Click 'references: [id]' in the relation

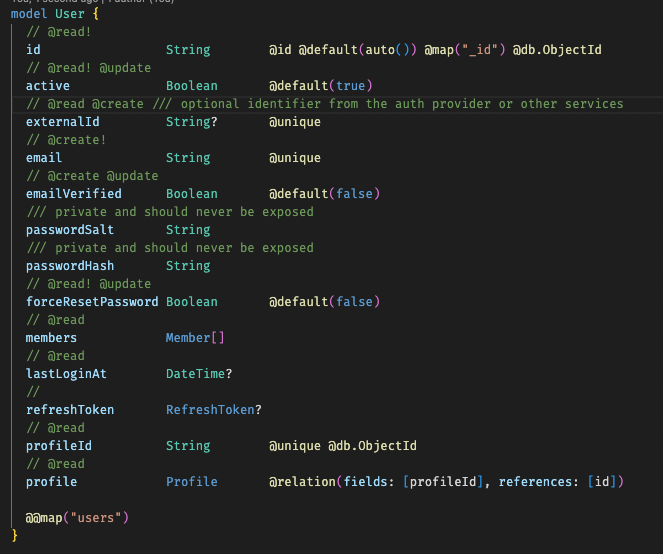pyautogui.click(x=557, y=482)
